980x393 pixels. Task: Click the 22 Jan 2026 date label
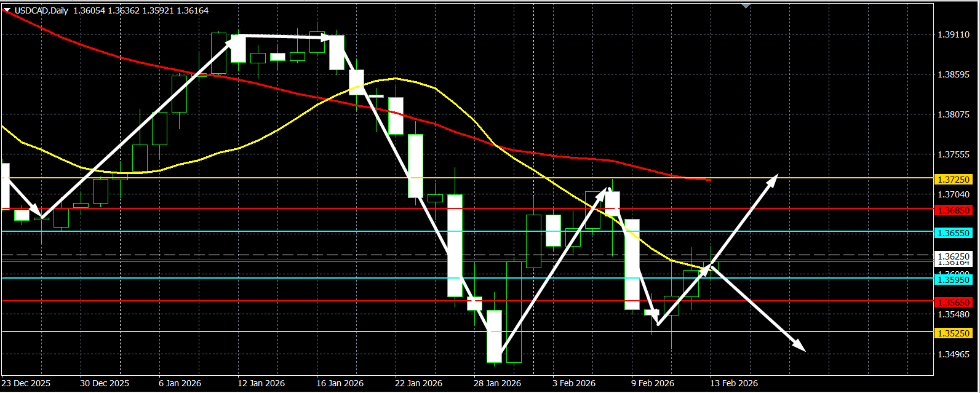tap(418, 383)
